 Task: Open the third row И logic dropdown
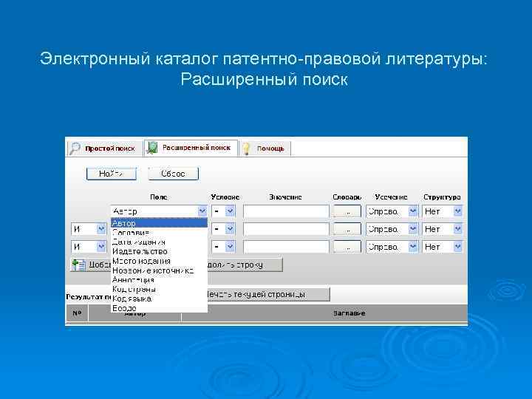[x=89, y=247]
